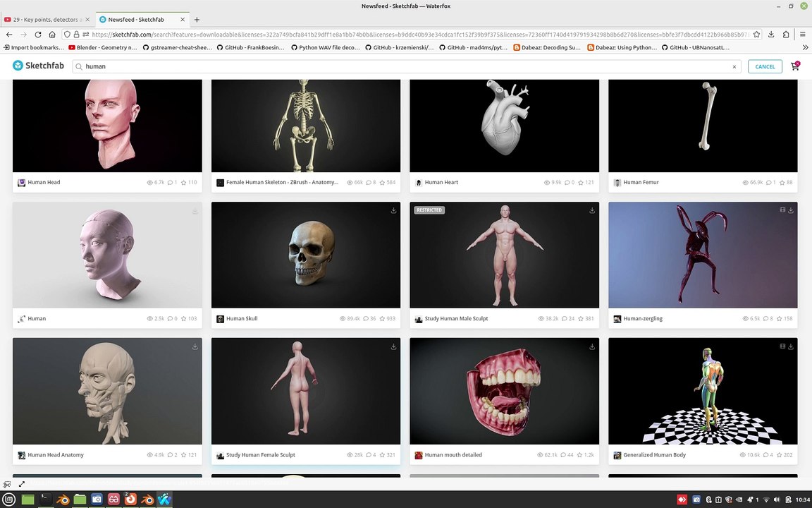Open 'Study Human Female Sculpt' title
This screenshot has height=508, width=812.
261,455
